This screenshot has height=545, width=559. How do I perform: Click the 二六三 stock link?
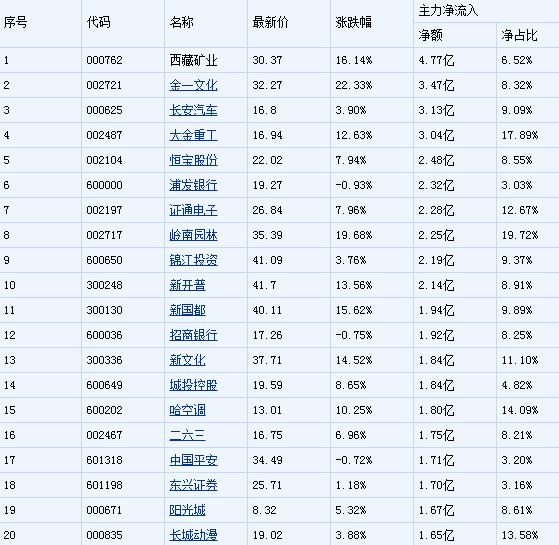(188, 435)
